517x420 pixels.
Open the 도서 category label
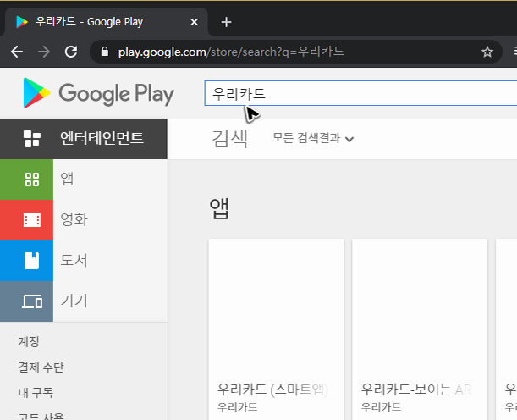[x=74, y=260]
